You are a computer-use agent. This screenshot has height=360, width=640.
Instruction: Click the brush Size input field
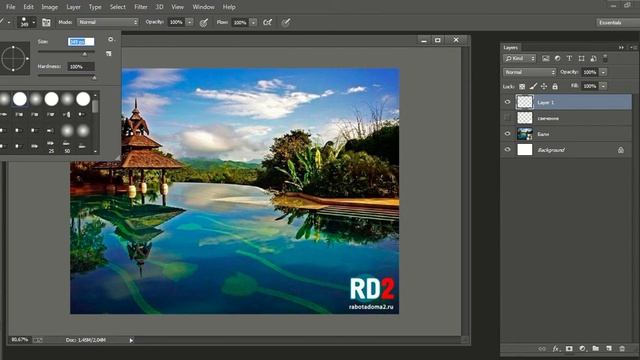(x=81, y=42)
